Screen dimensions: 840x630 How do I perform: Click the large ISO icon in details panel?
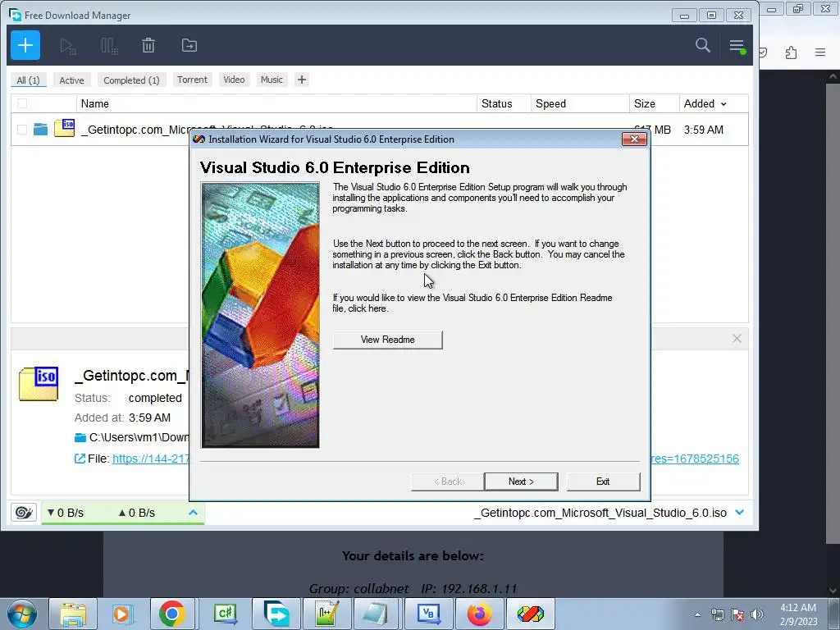[39, 384]
